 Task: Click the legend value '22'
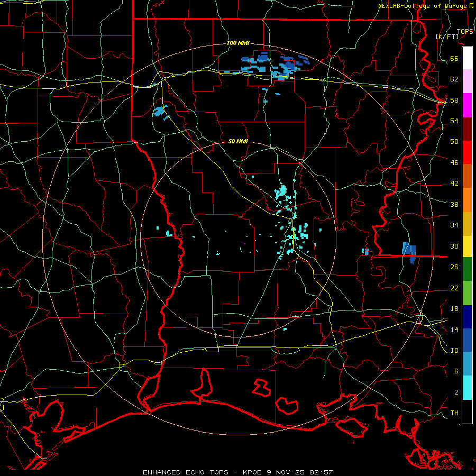click(454, 288)
